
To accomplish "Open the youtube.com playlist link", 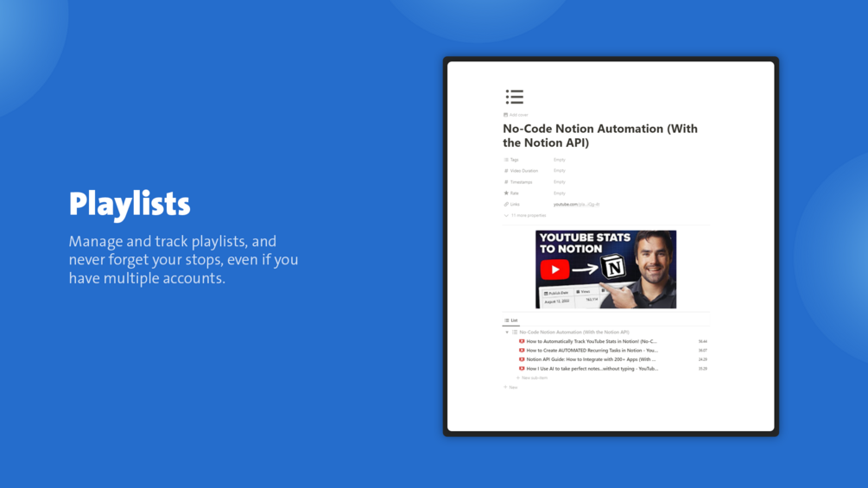I will click(576, 204).
